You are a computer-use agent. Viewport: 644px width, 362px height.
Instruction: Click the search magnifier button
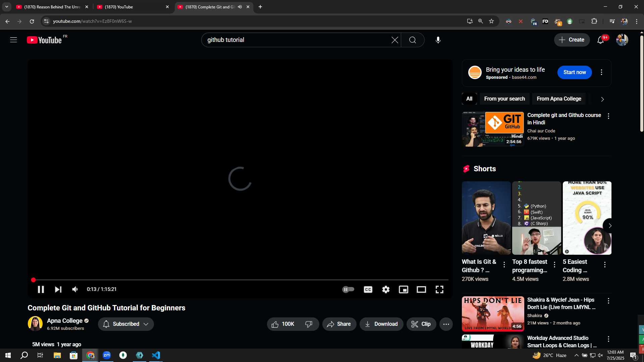point(413,40)
